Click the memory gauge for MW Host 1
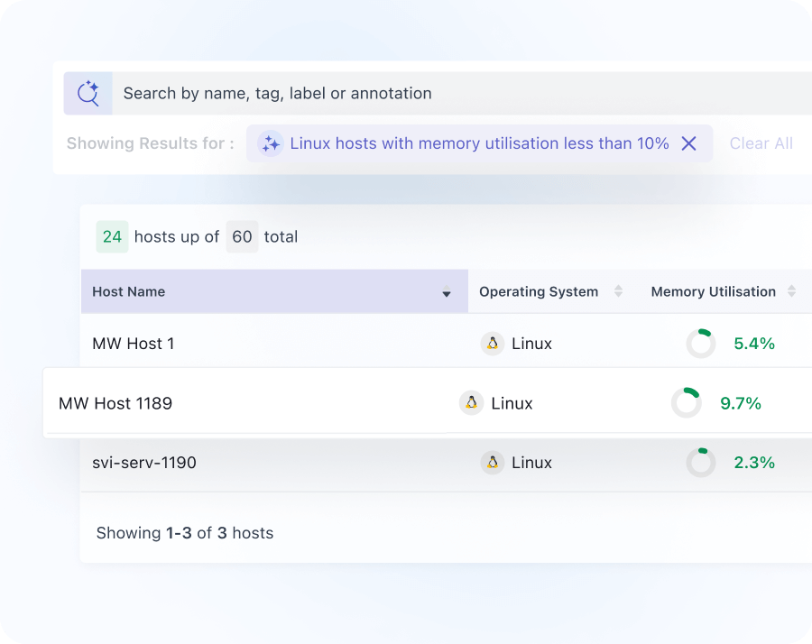 (x=701, y=344)
